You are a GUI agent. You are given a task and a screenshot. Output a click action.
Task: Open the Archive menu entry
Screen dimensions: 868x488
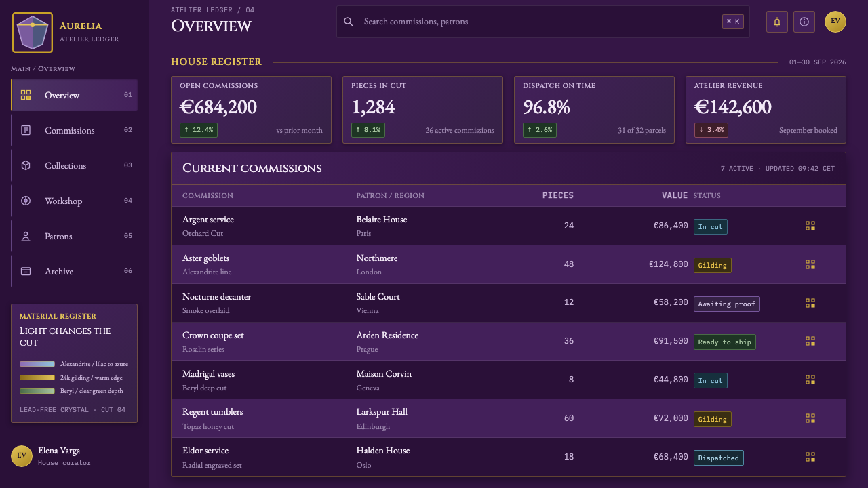click(75, 271)
